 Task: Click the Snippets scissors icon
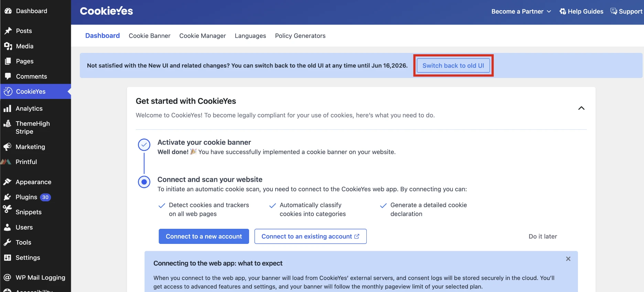tap(7, 209)
